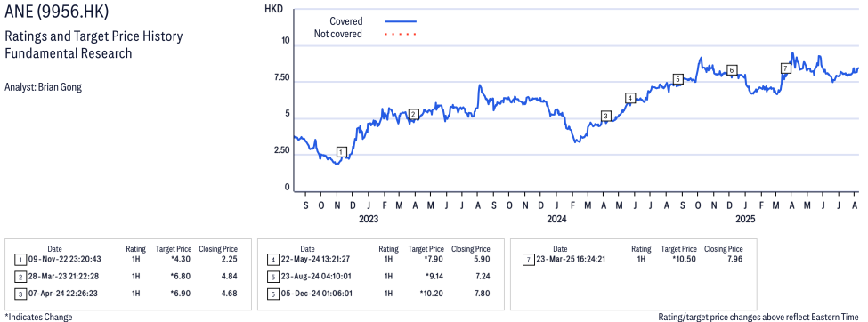Viewport: 868px width, 322px height.
Task: Click table row number box 2
Action: 20,276
